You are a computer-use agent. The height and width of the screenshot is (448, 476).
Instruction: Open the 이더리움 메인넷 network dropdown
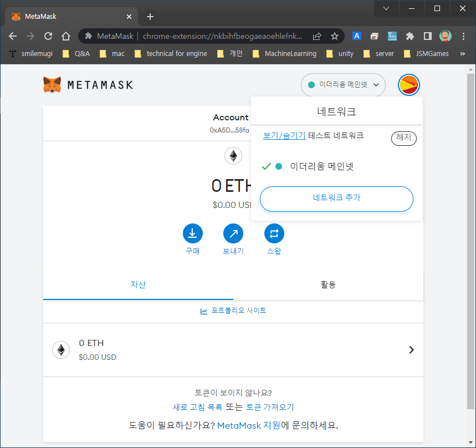pos(343,85)
